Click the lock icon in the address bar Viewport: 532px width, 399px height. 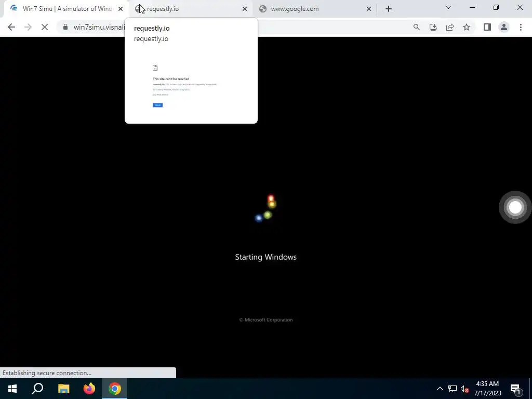tap(65, 27)
